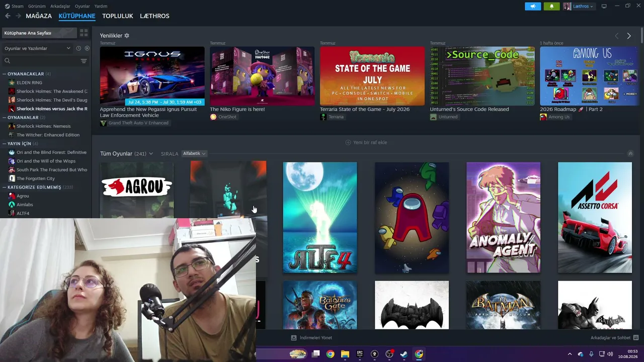Open the announcements megaphone button
644x362 pixels.
[x=533, y=6]
